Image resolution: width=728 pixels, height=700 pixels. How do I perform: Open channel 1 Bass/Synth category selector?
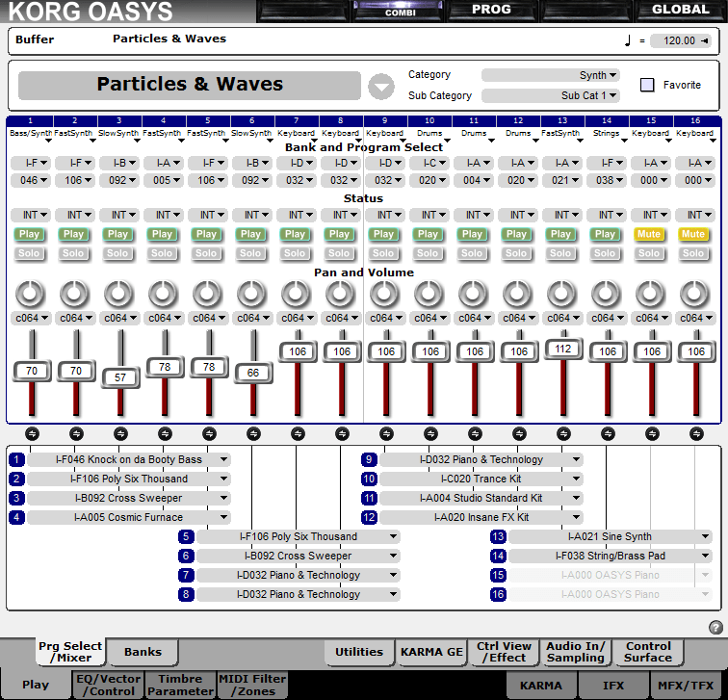[x=30, y=134]
